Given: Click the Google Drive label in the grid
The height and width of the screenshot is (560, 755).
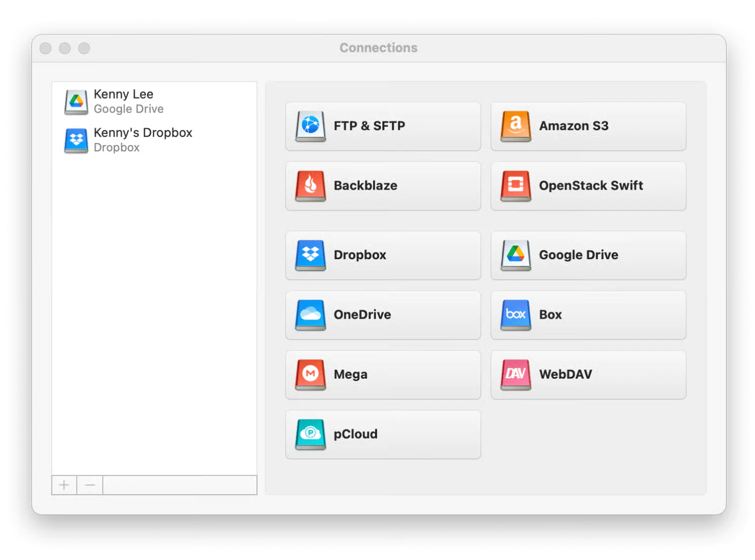Looking at the screenshot, I should coord(579,255).
